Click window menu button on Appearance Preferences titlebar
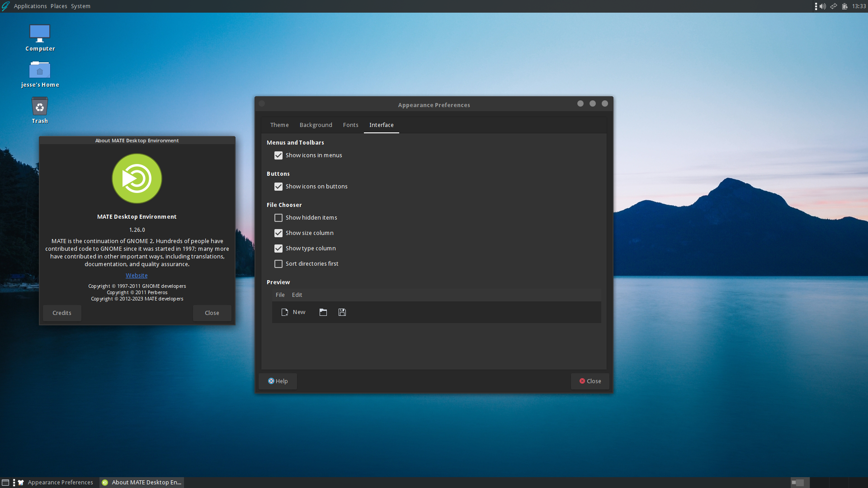868x488 pixels. 262,104
